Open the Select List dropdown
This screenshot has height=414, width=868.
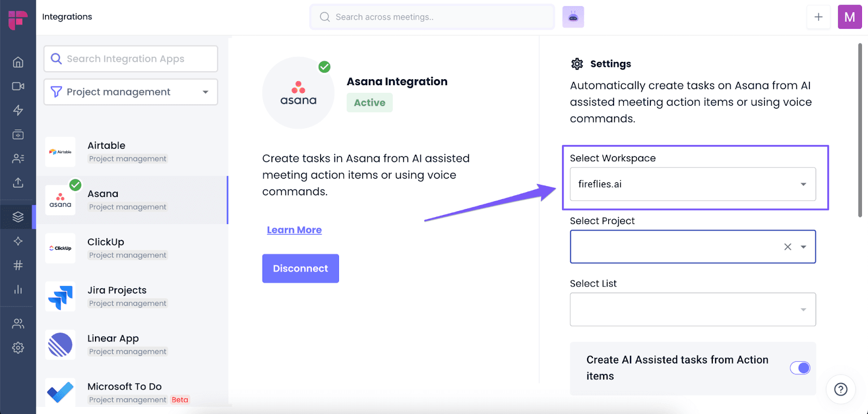(693, 310)
